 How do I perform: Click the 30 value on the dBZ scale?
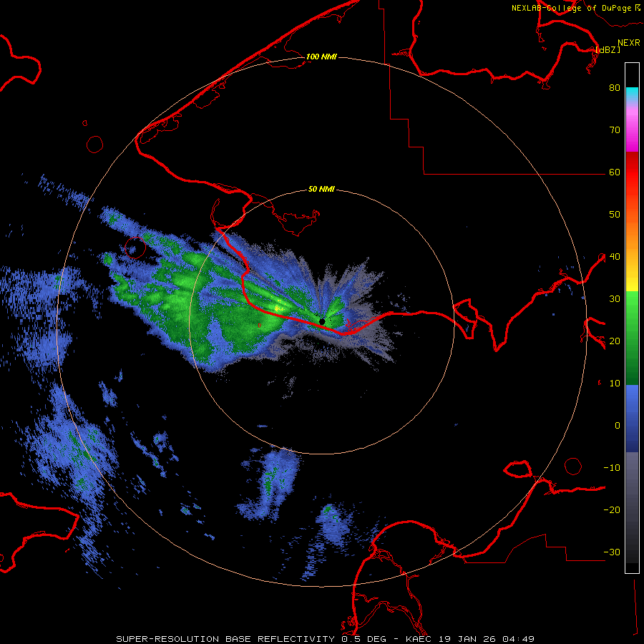615,299
